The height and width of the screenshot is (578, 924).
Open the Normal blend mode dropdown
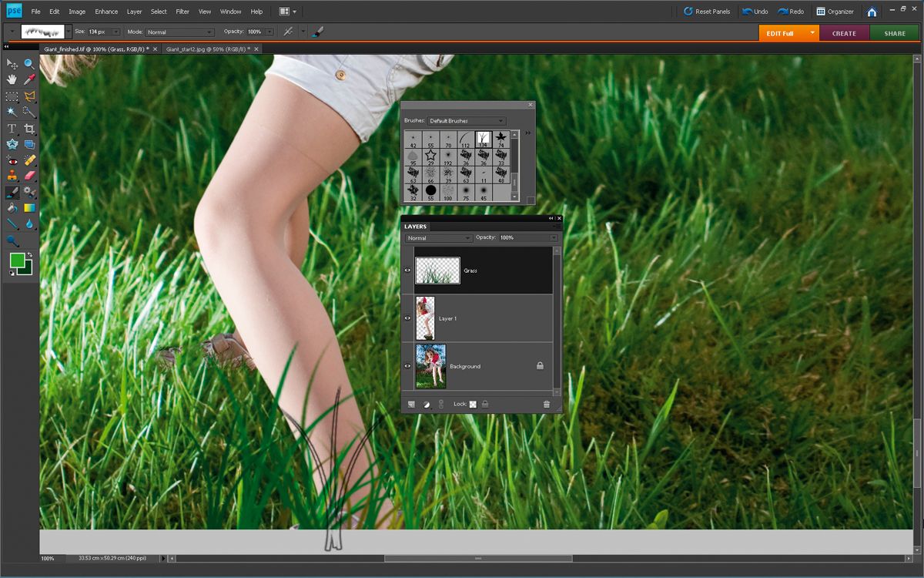[437, 237]
